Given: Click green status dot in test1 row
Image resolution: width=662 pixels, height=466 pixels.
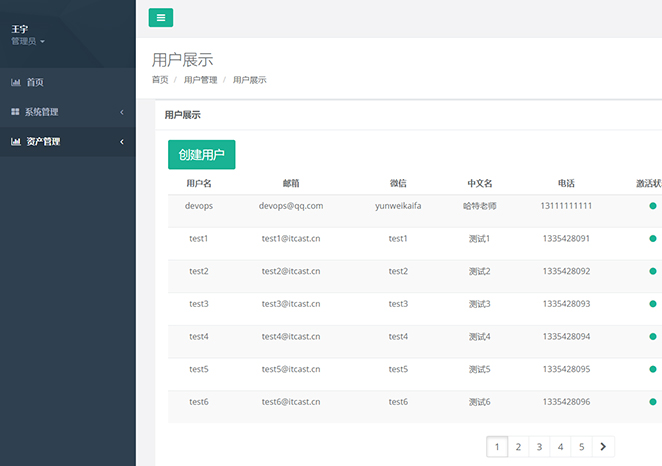Looking at the screenshot, I should [652, 239].
